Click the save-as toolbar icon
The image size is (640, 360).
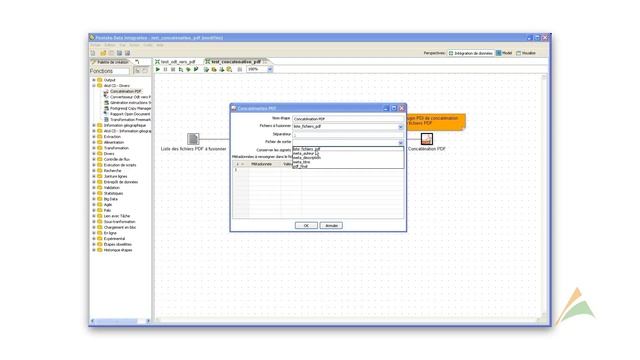pyautogui.click(x=127, y=53)
